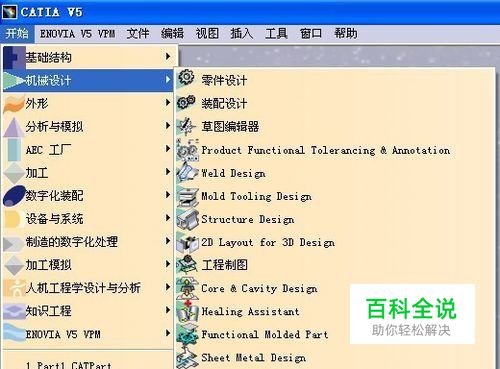Click the 数字化装配 dark blue icon

[14, 196]
